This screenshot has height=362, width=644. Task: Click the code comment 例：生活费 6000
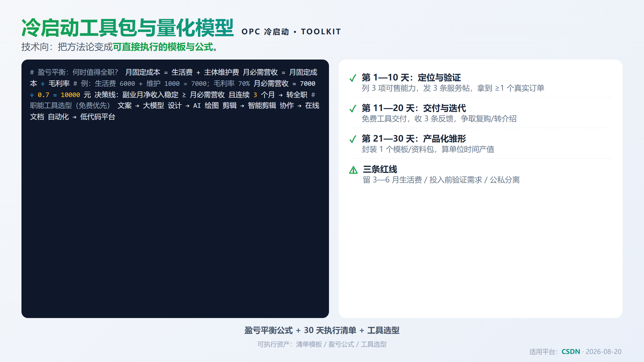coord(108,83)
